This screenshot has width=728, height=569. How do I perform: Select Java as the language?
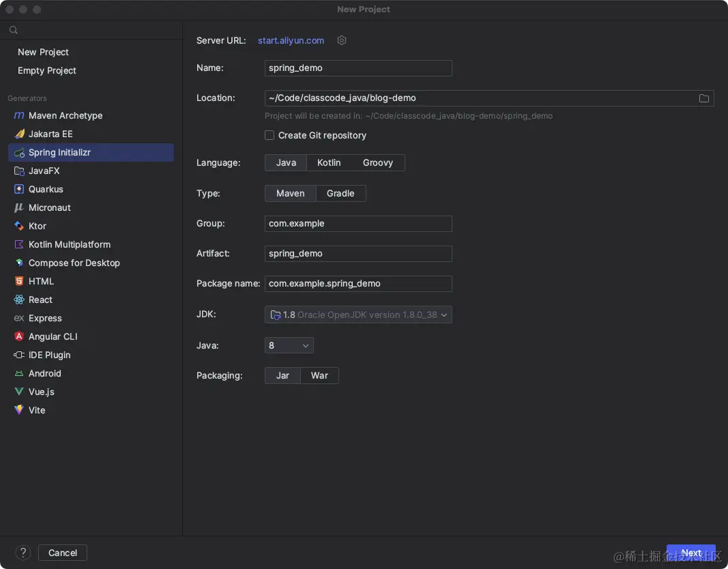point(285,163)
